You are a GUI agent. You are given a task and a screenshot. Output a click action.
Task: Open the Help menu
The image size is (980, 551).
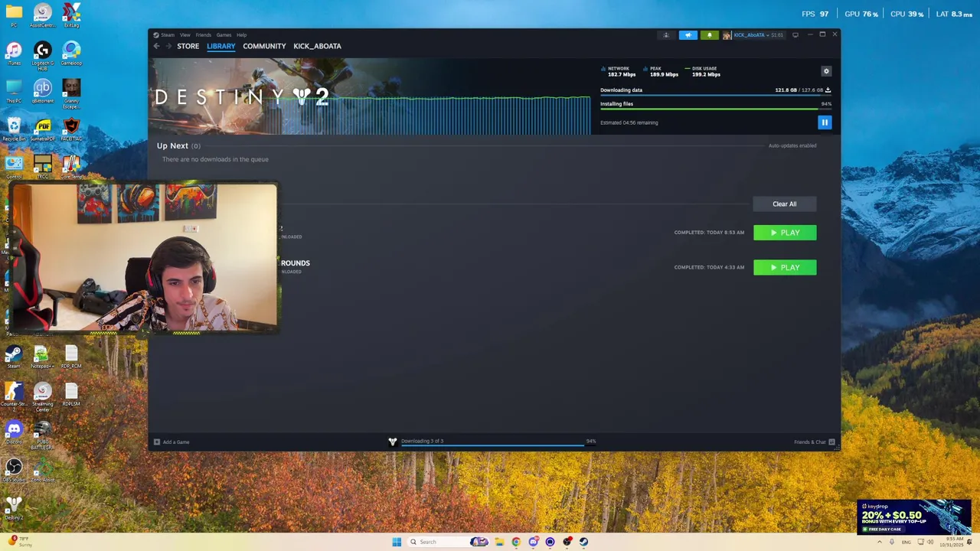241,35
